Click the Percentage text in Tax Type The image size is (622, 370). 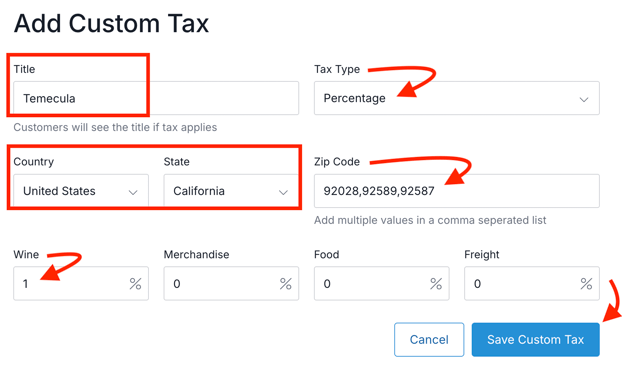click(x=354, y=98)
